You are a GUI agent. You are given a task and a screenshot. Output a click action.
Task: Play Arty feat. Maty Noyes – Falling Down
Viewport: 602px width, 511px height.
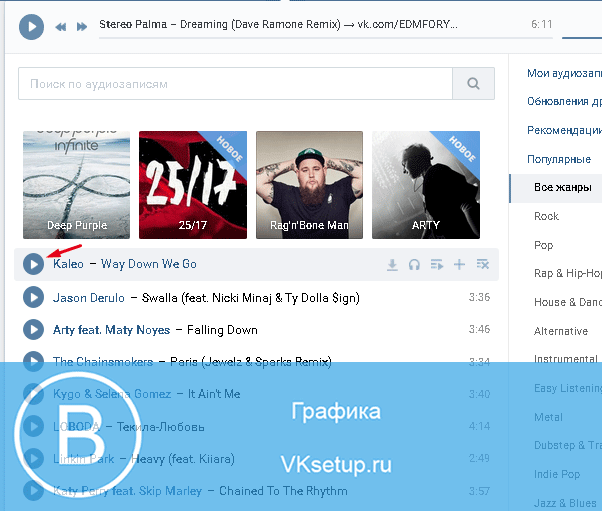point(33,329)
